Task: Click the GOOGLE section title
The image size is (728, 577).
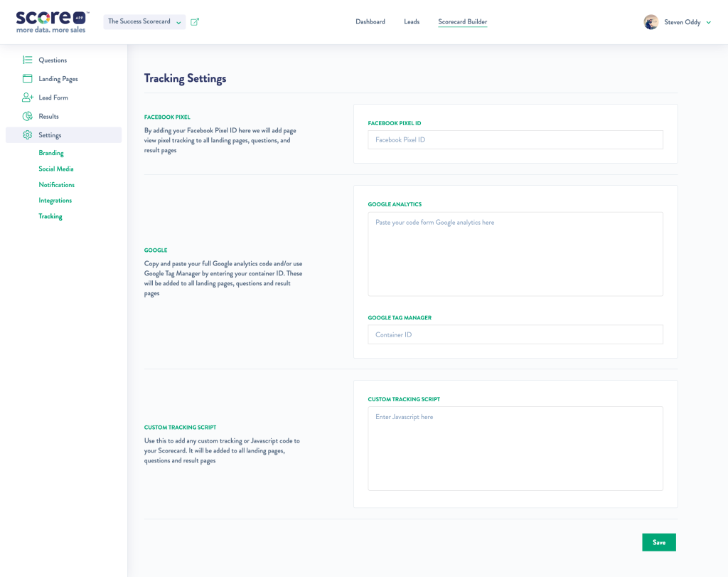Action: pos(156,250)
